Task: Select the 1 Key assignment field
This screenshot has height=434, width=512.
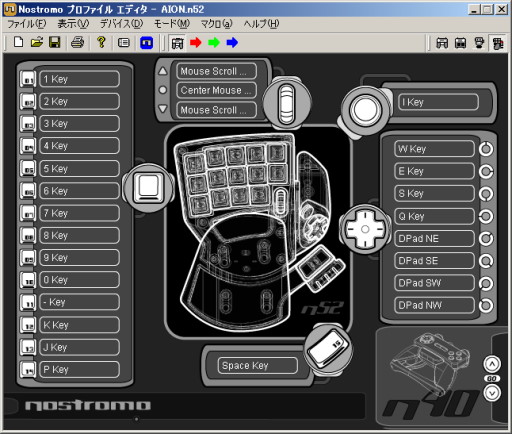Action: pos(79,79)
